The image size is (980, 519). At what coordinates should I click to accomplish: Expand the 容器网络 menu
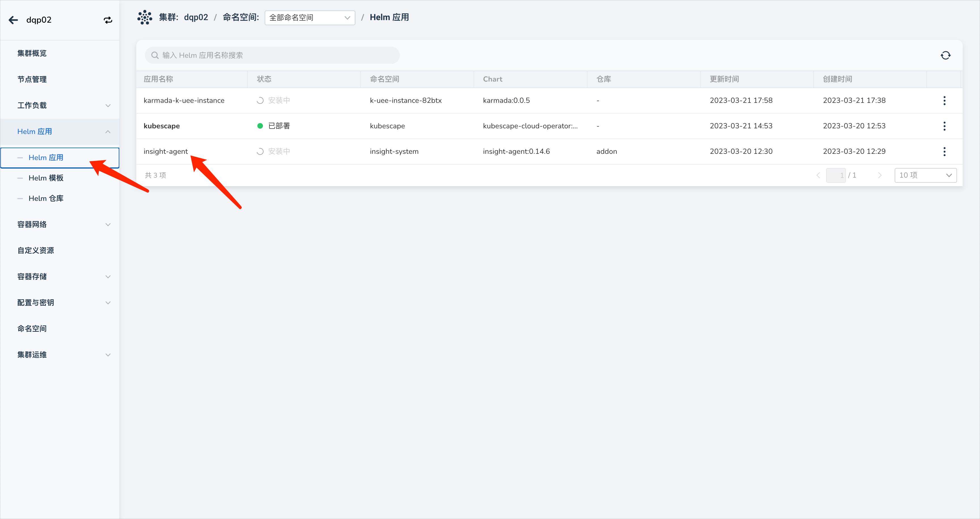coord(60,224)
